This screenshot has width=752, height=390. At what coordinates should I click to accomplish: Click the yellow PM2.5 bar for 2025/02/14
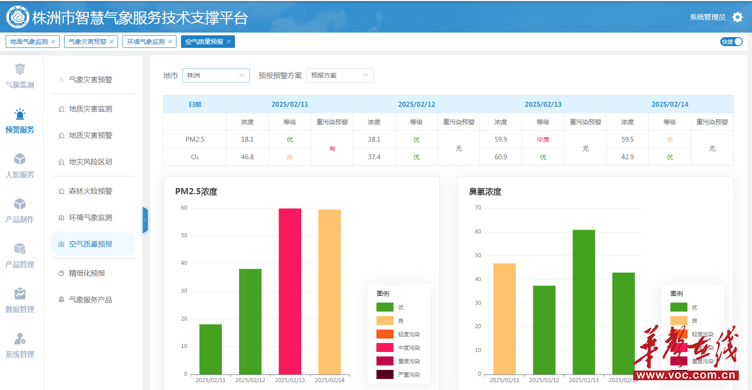point(329,292)
